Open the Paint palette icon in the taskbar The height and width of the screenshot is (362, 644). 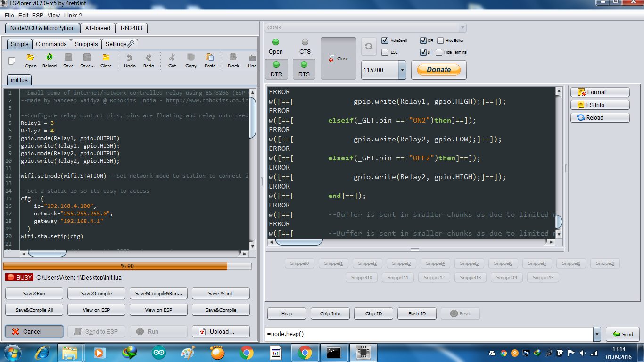tap(188, 352)
